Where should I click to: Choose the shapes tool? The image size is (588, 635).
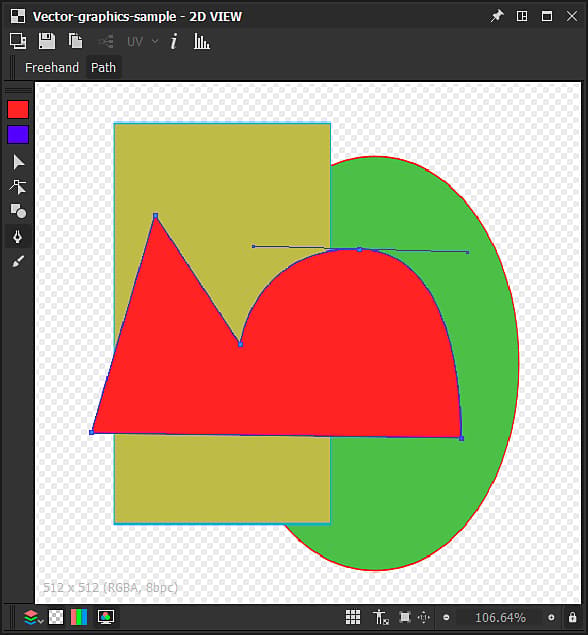pos(18,211)
